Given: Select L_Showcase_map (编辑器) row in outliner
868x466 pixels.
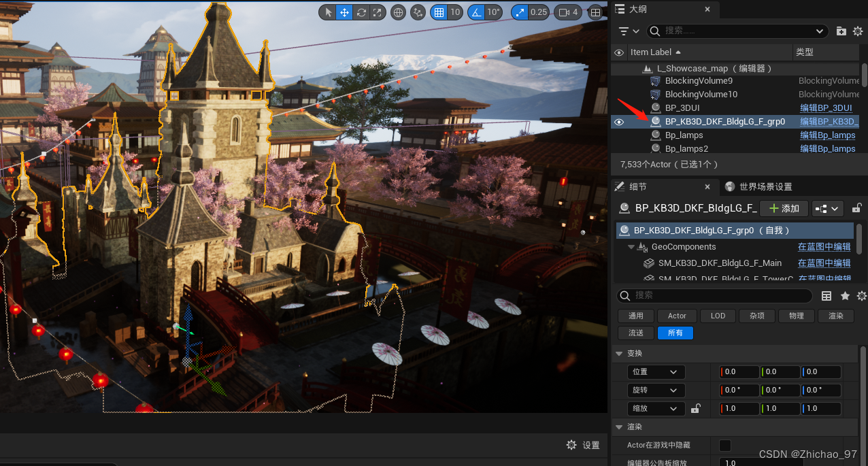Looking at the screenshot, I should (x=714, y=69).
